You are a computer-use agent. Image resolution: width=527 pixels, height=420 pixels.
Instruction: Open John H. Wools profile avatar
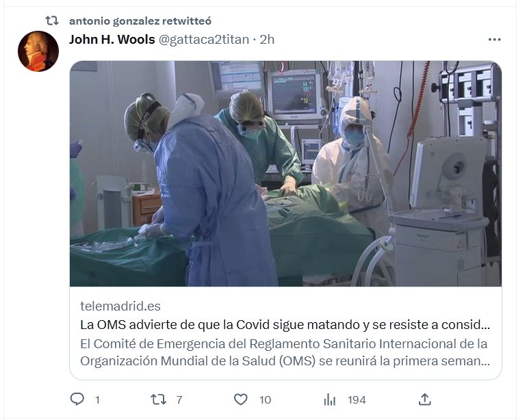point(38,51)
